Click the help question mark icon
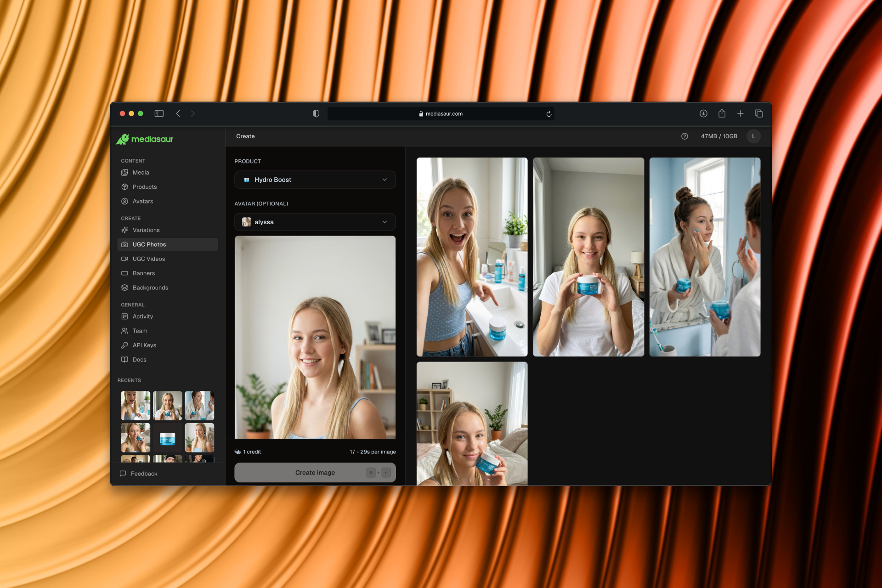Viewport: 882px width, 588px height. [x=684, y=136]
